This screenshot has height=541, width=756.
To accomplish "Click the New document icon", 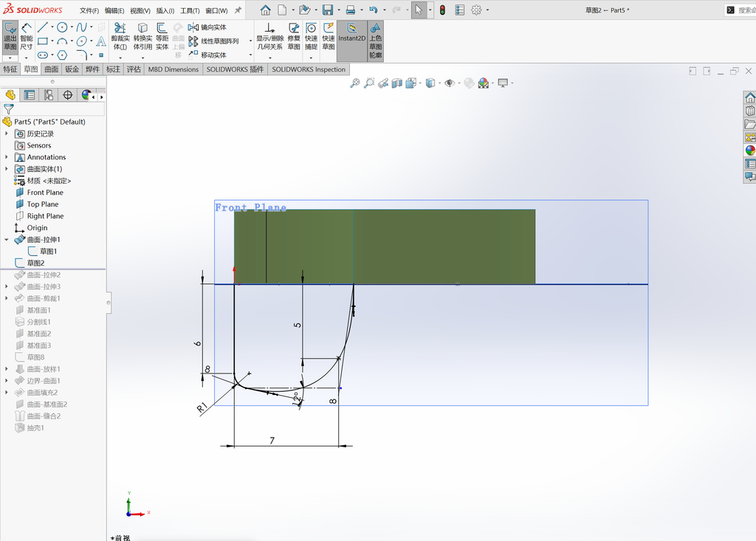I will click(x=282, y=10).
